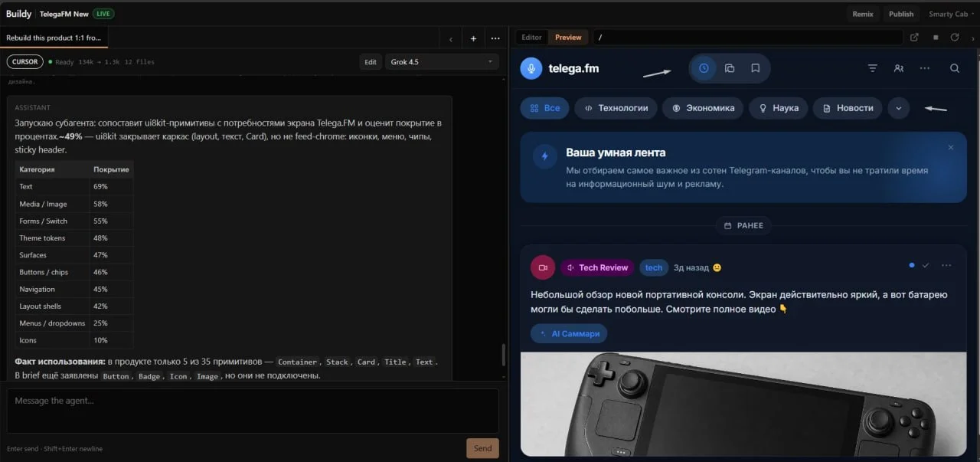Click the '3д назад' post timestamp

691,267
